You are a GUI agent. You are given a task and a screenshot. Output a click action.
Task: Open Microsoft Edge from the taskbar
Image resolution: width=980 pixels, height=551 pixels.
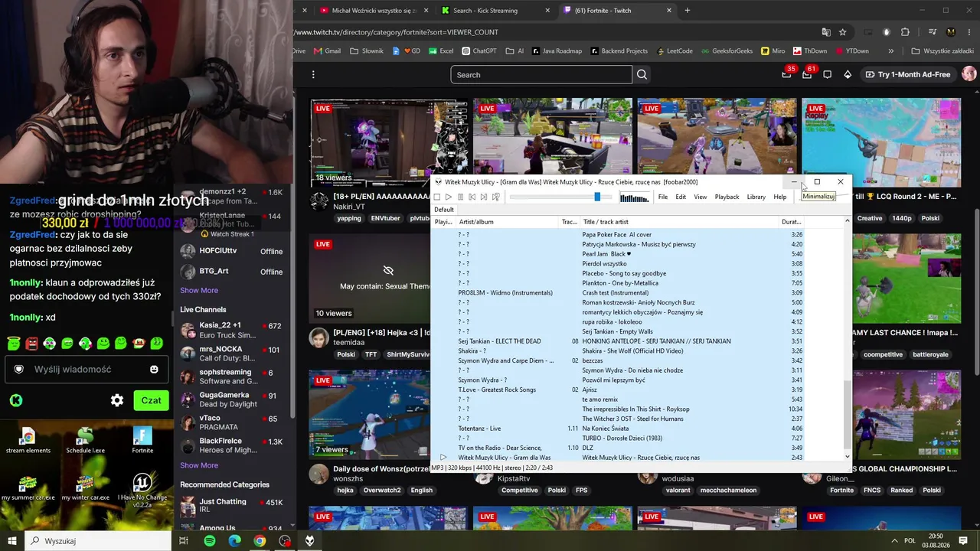coord(234,541)
